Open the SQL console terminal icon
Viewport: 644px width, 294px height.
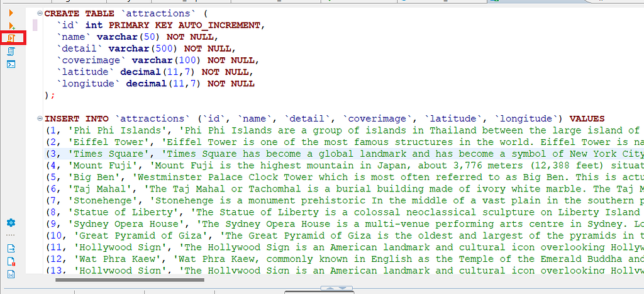coord(11,64)
